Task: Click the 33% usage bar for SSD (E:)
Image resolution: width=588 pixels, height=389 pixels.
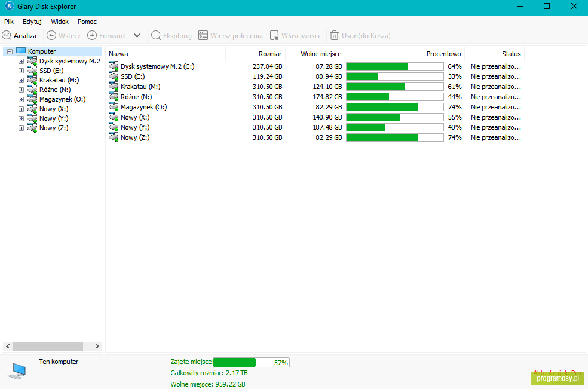Action: coord(395,76)
